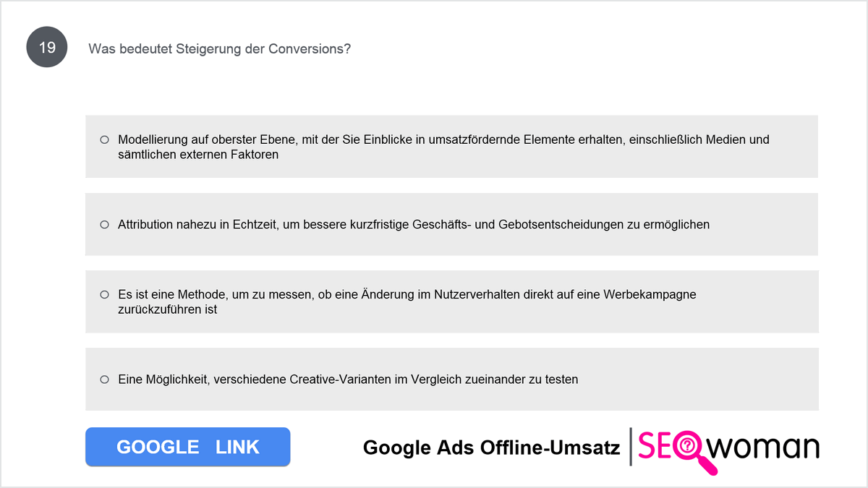
Task: Click the black 'woman' wordmark in logo
Action: [x=764, y=448]
